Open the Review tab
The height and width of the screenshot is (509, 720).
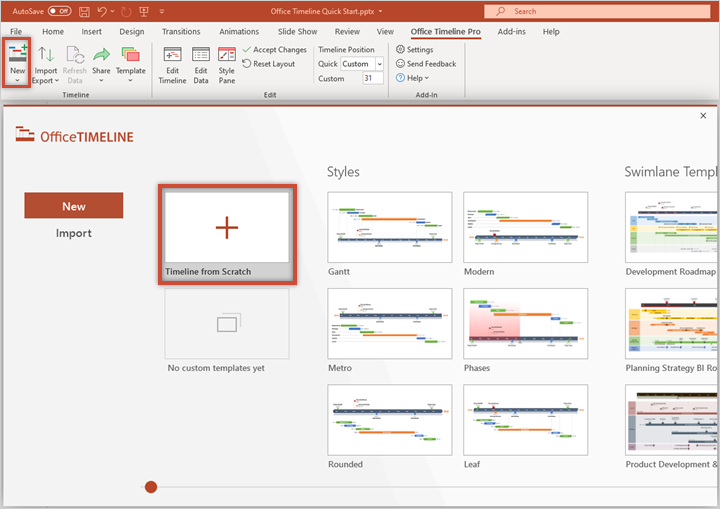click(x=347, y=32)
